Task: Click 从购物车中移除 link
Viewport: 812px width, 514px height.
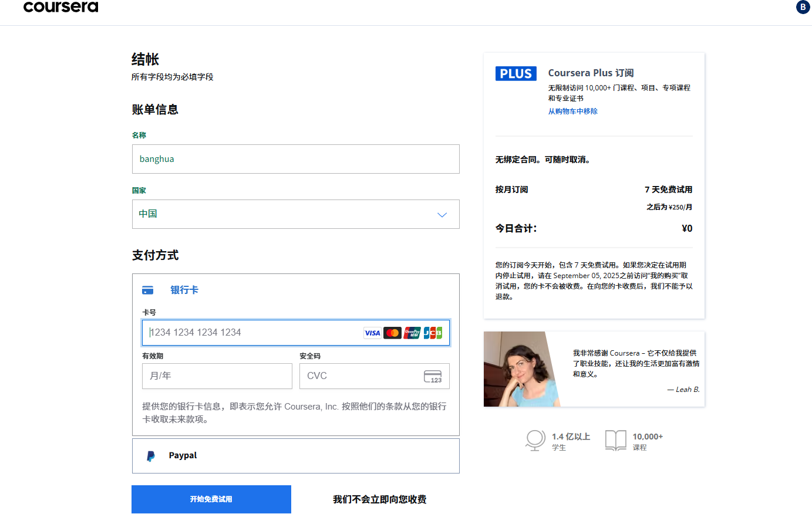Action: coord(573,111)
